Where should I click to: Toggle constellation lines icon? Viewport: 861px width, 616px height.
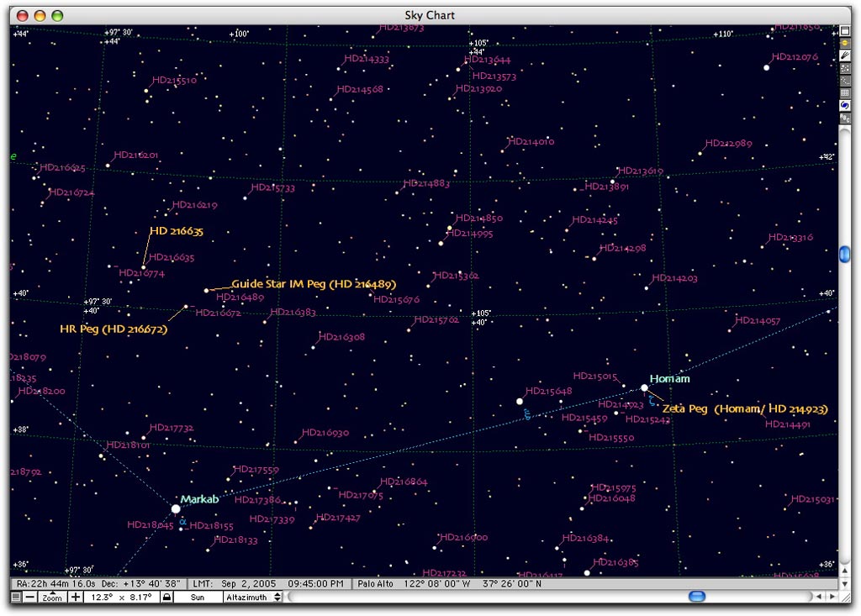pyautogui.click(x=845, y=81)
